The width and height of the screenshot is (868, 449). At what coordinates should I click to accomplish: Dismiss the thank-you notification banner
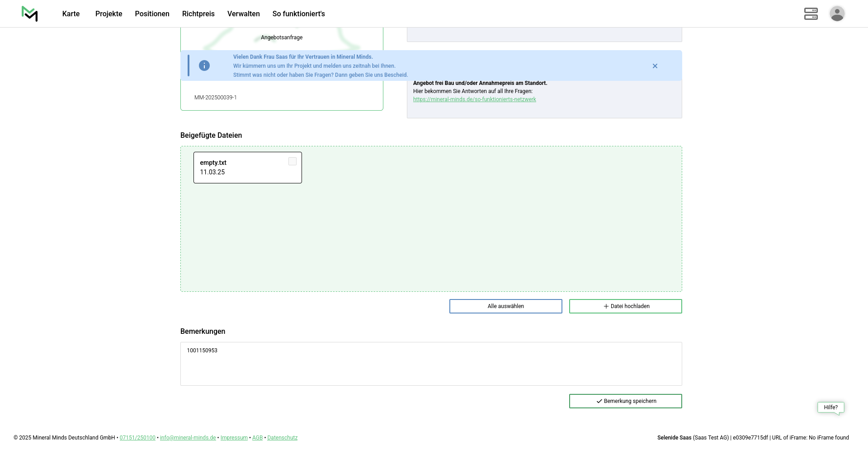[655, 66]
